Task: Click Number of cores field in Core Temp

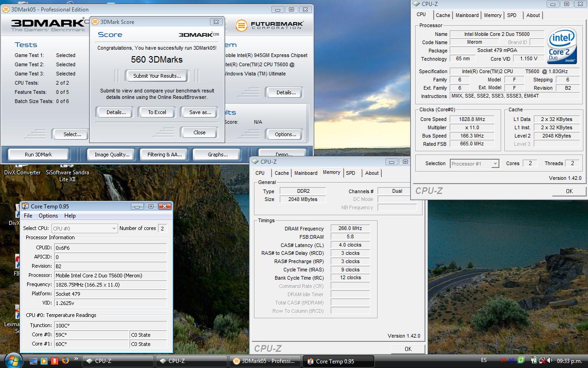Action: tap(162, 228)
